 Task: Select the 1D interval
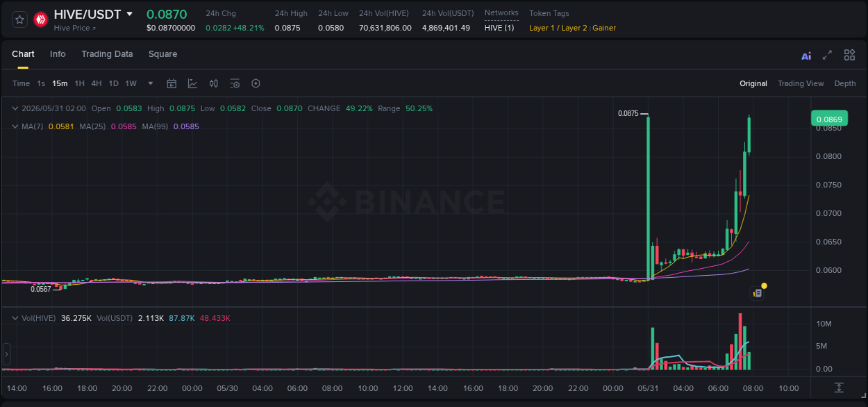[113, 83]
